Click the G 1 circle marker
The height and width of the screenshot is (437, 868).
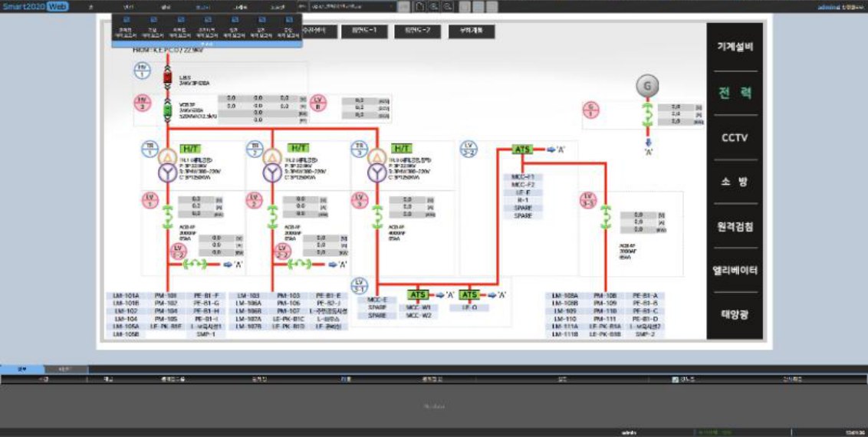(590, 110)
